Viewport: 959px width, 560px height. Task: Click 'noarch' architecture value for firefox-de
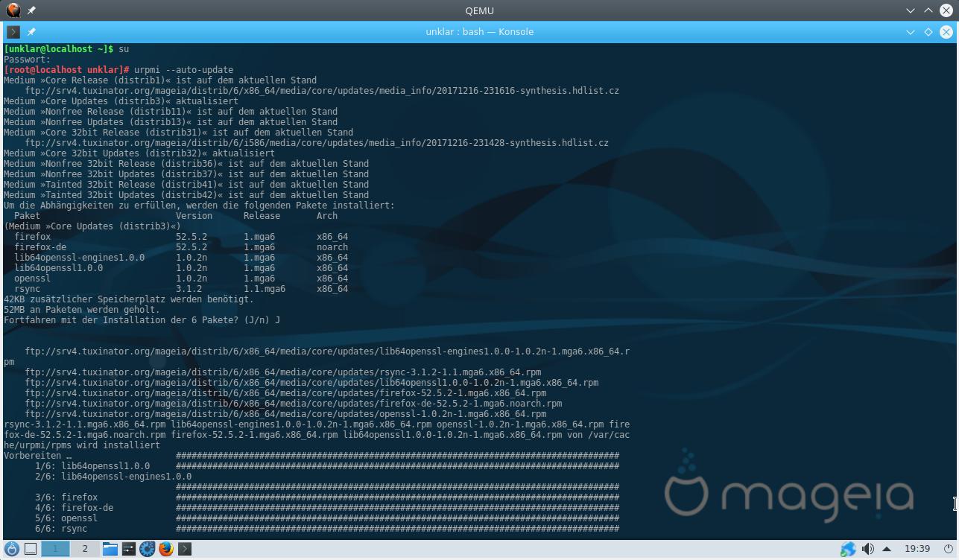click(332, 247)
